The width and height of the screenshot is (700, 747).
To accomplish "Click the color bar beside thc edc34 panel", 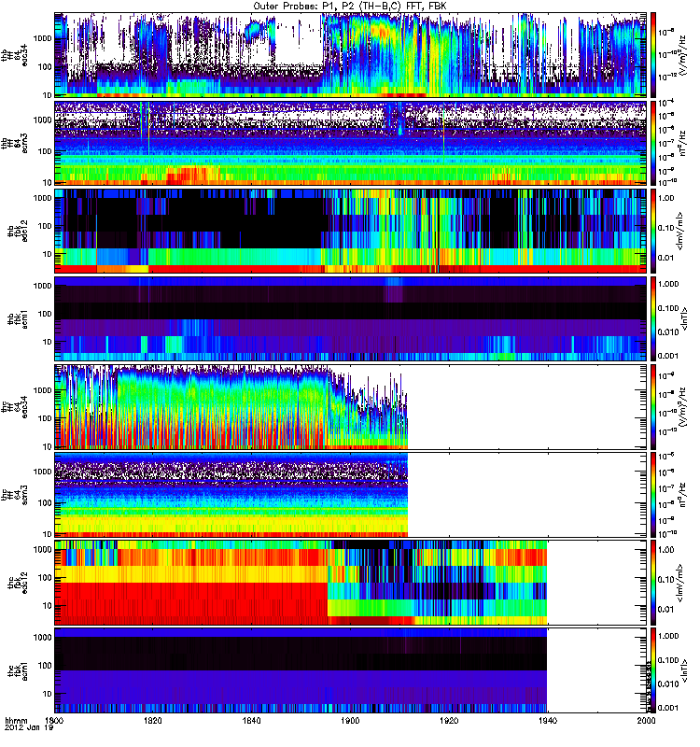I will pyautogui.click(x=653, y=407).
